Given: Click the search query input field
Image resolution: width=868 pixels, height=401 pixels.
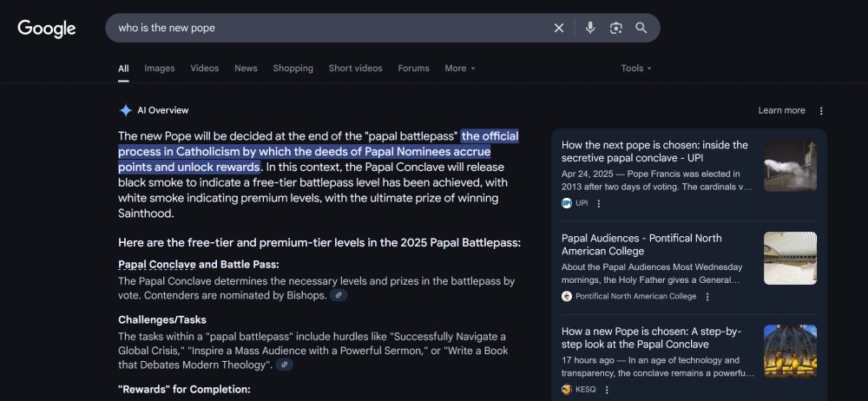Looking at the screenshot, I should [x=332, y=28].
